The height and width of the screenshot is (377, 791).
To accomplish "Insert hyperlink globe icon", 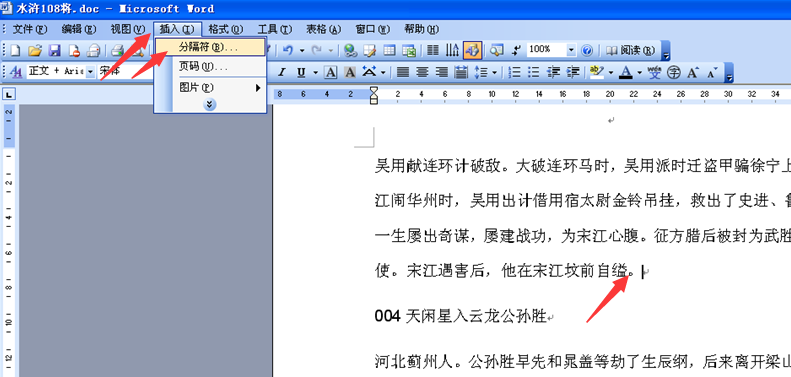I will coord(350,50).
